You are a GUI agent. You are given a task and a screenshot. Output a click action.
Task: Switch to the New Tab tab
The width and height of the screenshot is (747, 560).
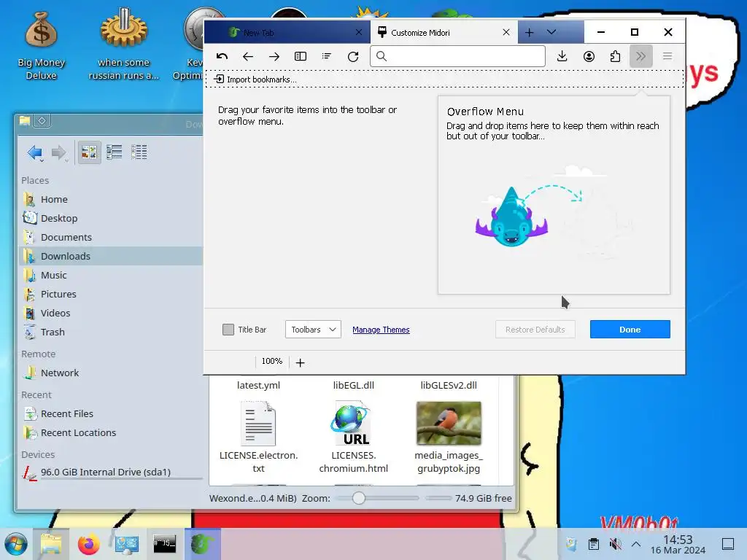pos(287,32)
